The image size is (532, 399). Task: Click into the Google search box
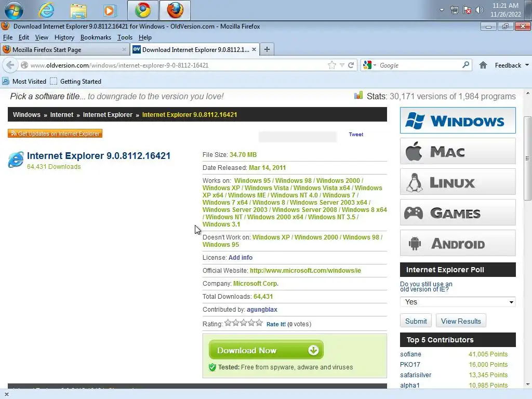click(419, 65)
